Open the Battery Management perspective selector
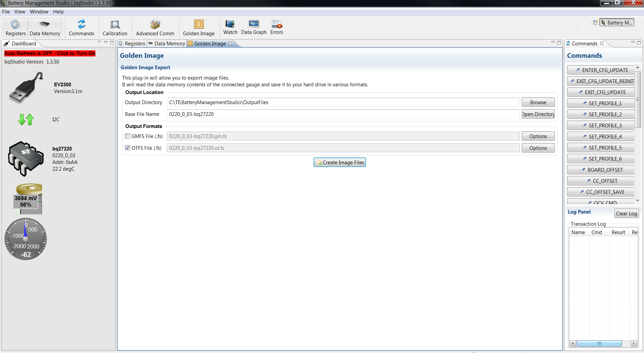Viewport: 644px width, 353px height. (617, 22)
